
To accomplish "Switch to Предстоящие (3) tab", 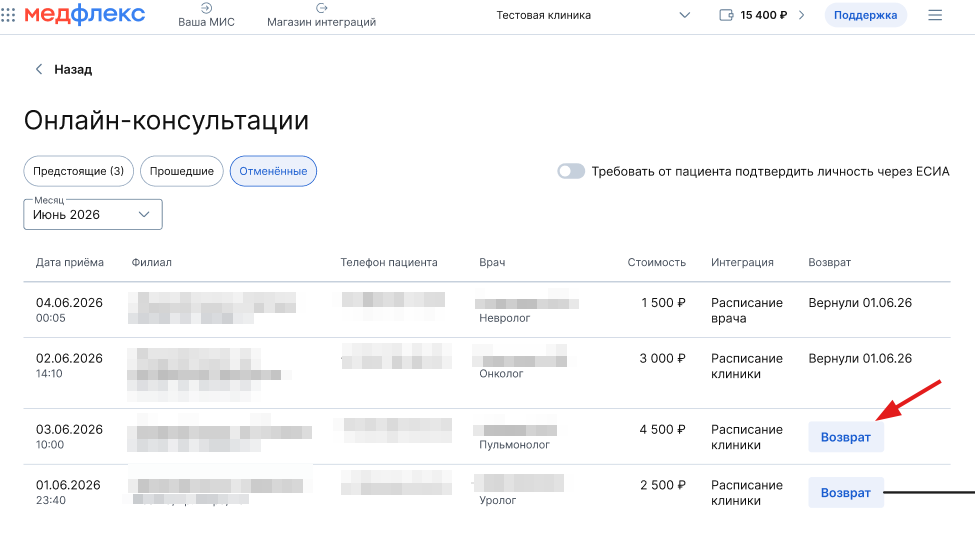I will [78, 171].
